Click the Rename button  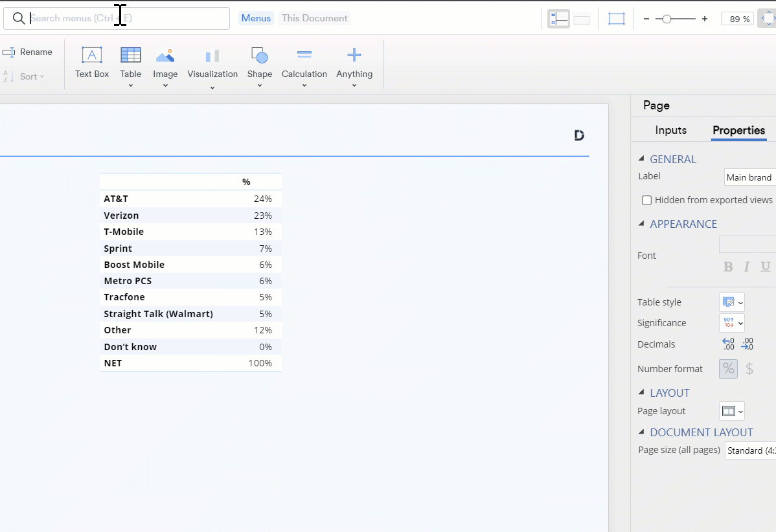tap(28, 52)
